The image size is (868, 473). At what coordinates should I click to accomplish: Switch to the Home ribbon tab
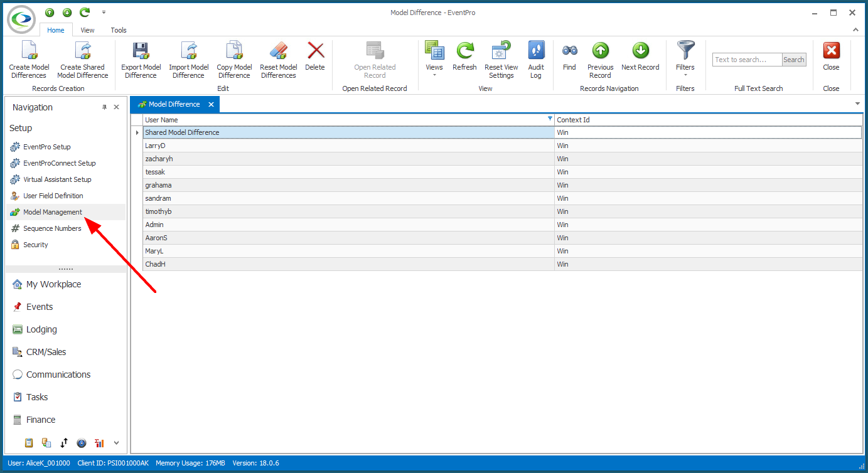(56, 30)
